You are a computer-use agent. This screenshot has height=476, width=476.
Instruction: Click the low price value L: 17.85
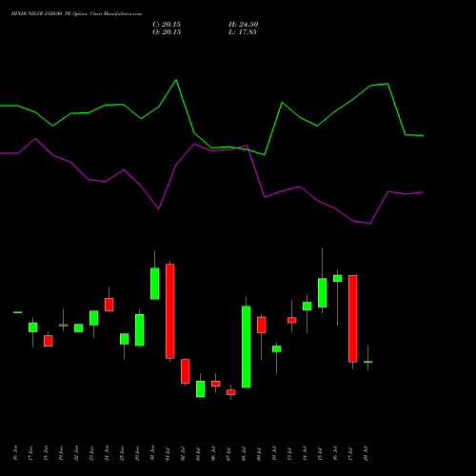(243, 32)
